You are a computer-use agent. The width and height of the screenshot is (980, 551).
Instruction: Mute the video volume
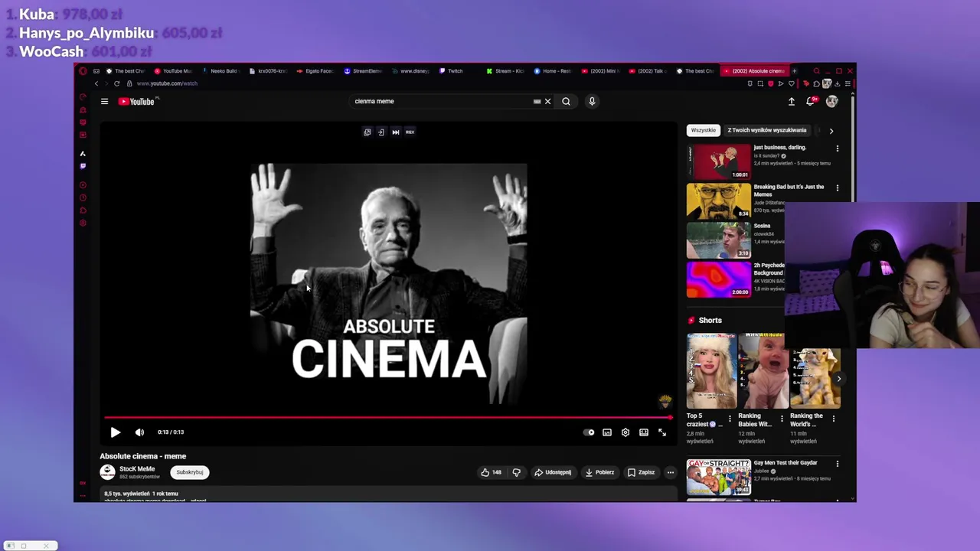139,432
